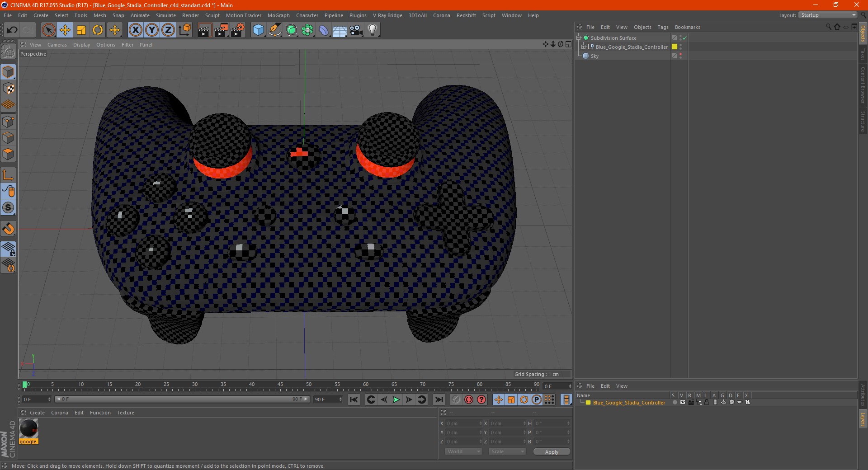The width and height of the screenshot is (868, 470).
Task: Toggle X axis lock
Action: (135, 30)
